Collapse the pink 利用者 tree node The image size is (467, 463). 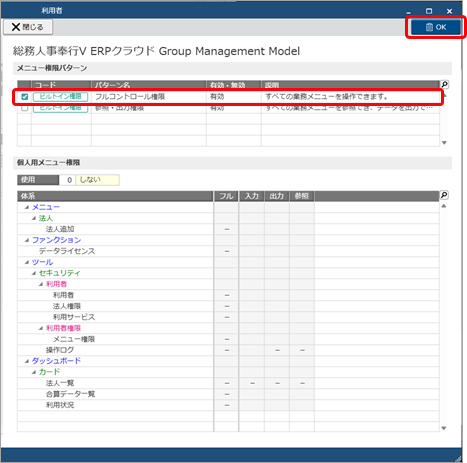[41, 284]
